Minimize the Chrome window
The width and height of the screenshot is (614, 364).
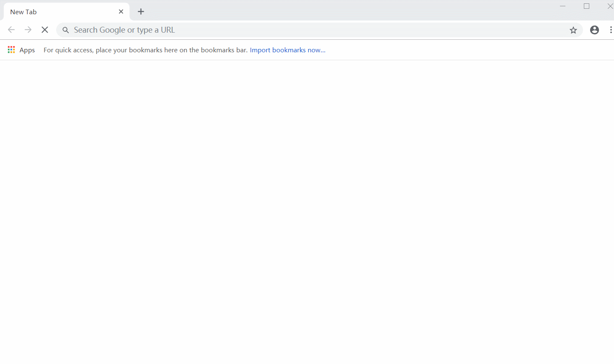[x=563, y=6]
